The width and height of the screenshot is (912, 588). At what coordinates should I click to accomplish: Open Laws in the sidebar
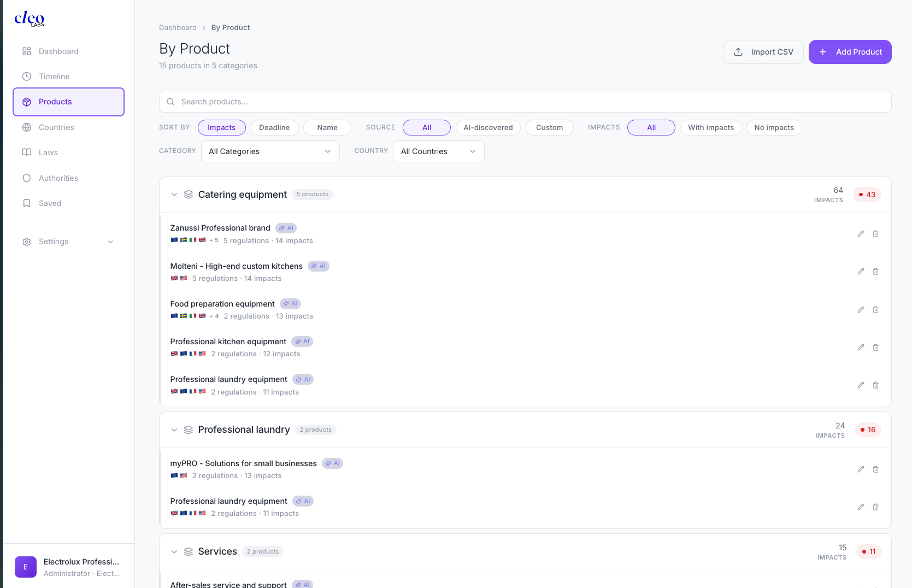pos(69,152)
